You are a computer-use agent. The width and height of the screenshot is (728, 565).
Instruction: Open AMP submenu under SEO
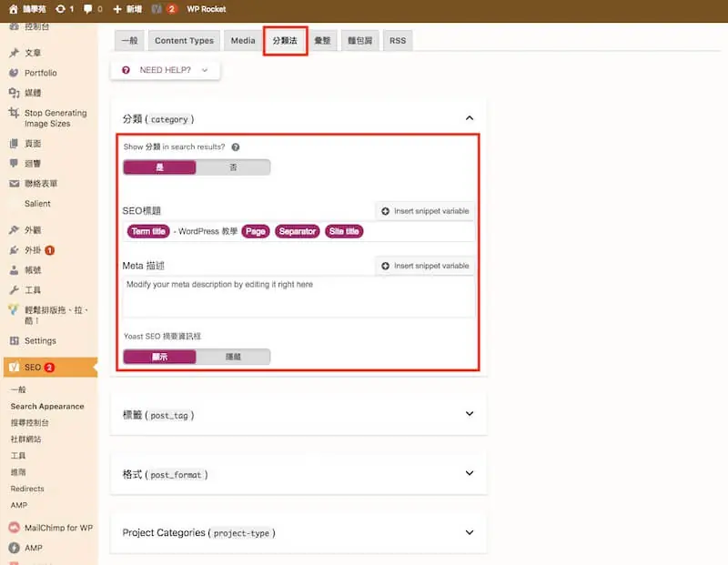click(x=19, y=505)
